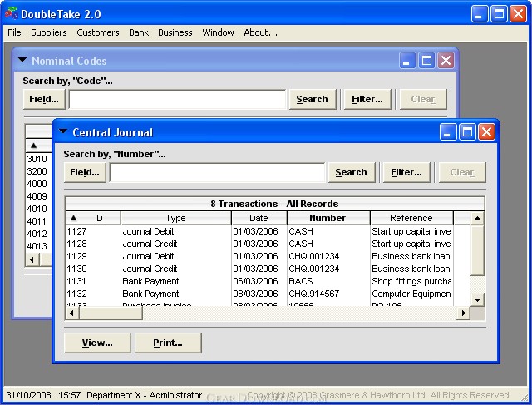Viewport: 532px width, 405px height.
Task: Click the Shop fittings purchase reference cell
Action: pyautogui.click(x=411, y=281)
